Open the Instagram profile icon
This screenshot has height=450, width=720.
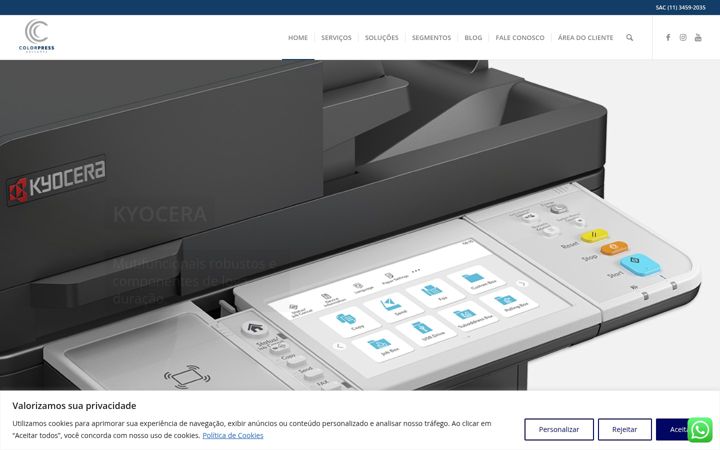tap(683, 38)
